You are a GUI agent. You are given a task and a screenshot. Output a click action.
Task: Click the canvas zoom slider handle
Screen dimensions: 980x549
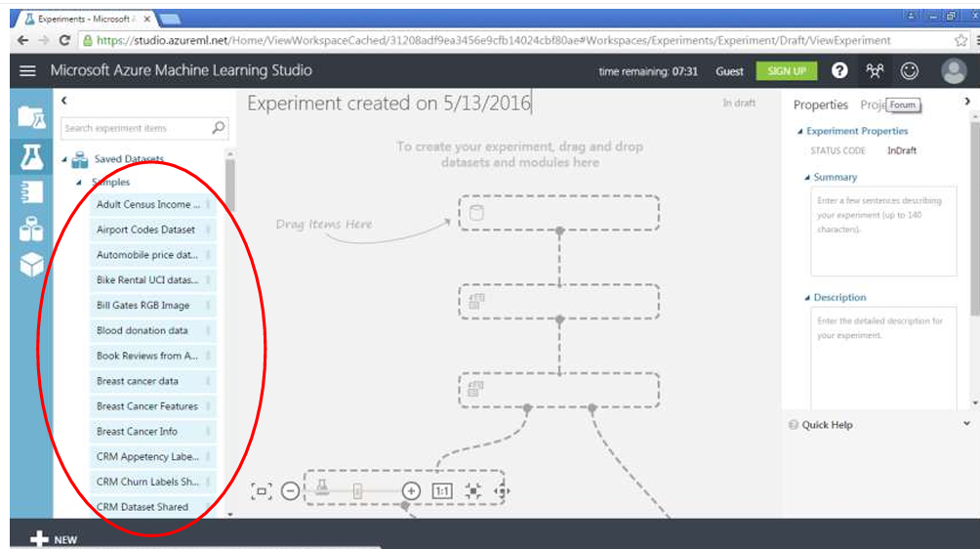tap(357, 491)
